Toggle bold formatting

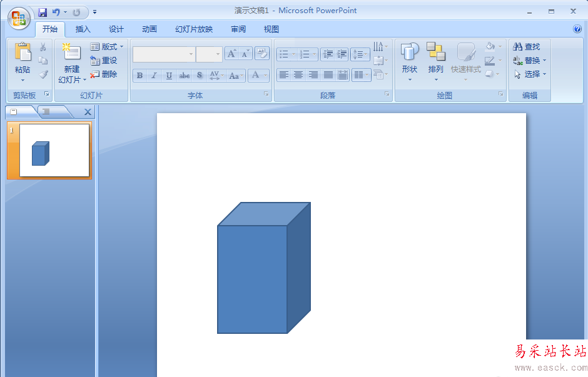click(x=139, y=76)
